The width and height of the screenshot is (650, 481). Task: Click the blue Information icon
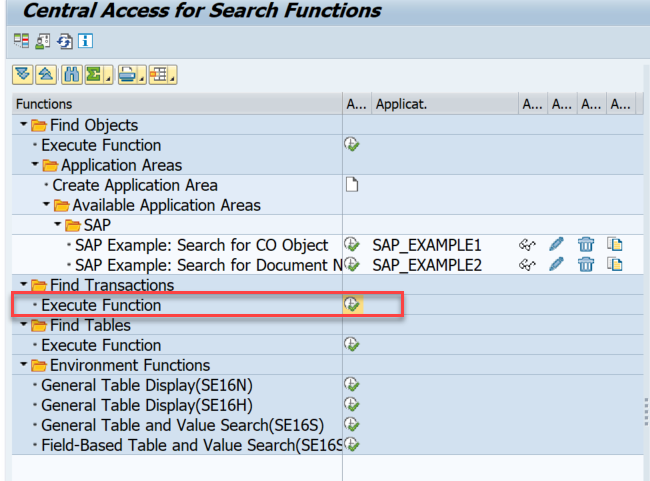86,41
